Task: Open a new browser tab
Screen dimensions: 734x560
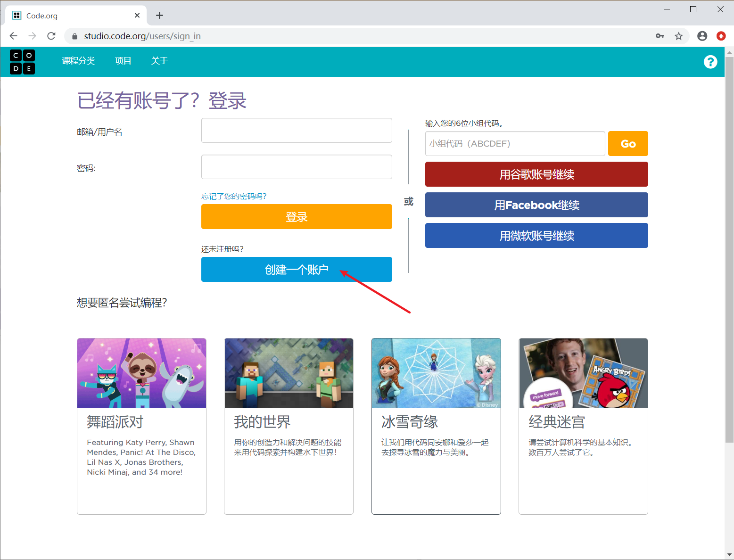Action: coord(159,16)
